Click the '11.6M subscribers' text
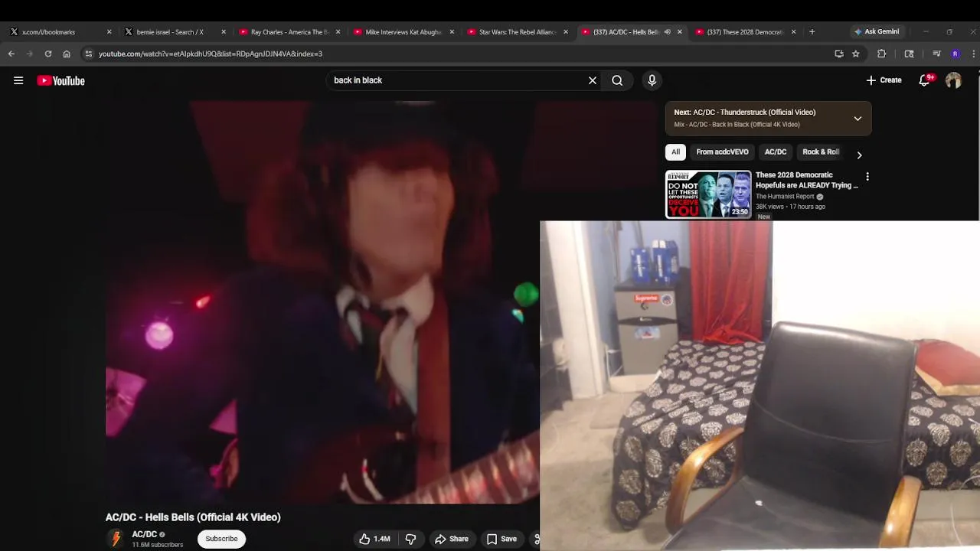This screenshot has width=980, height=551. coord(157,545)
